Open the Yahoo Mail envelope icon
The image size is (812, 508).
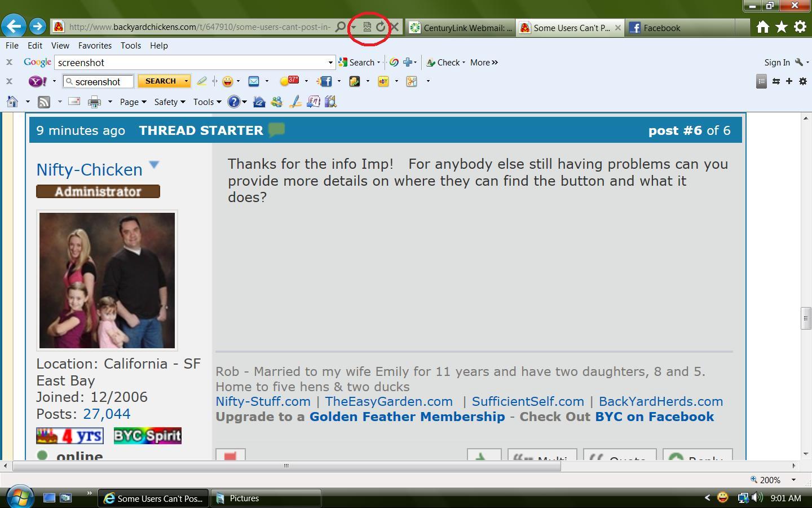[x=254, y=81]
